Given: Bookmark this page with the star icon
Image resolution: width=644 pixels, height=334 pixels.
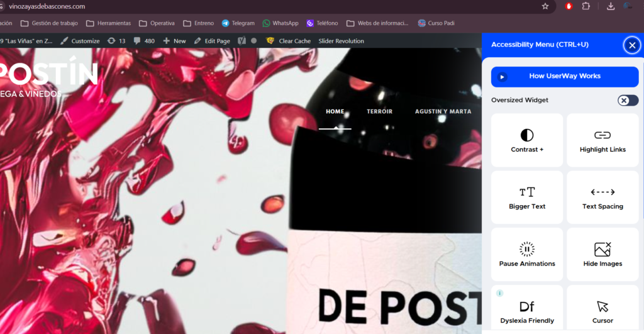Looking at the screenshot, I should [545, 6].
